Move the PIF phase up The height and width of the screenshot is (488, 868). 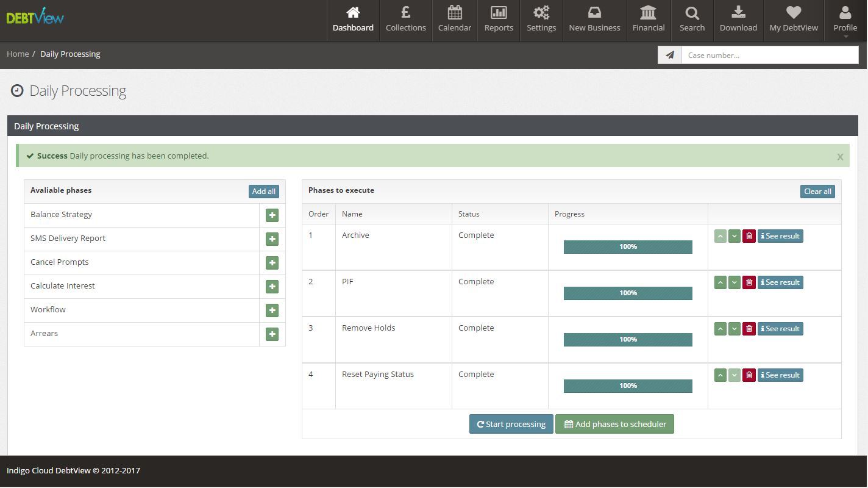pyautogui.click(x=720, y=282)
